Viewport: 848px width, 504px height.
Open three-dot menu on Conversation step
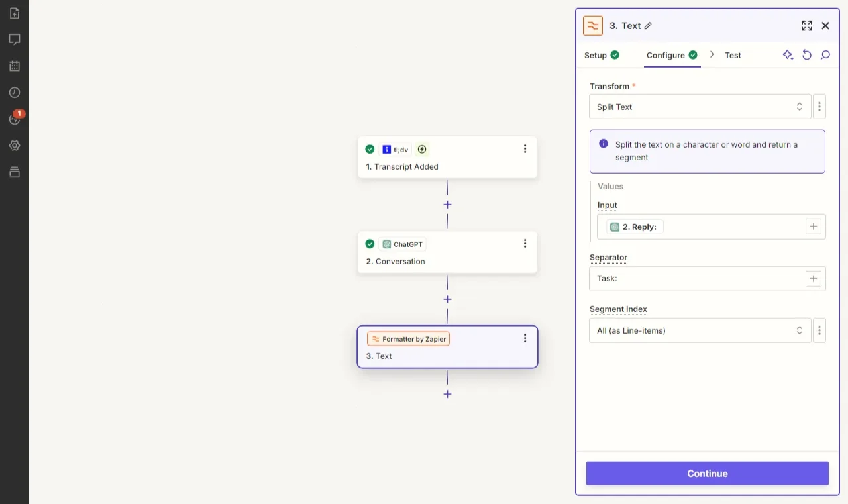525,244
